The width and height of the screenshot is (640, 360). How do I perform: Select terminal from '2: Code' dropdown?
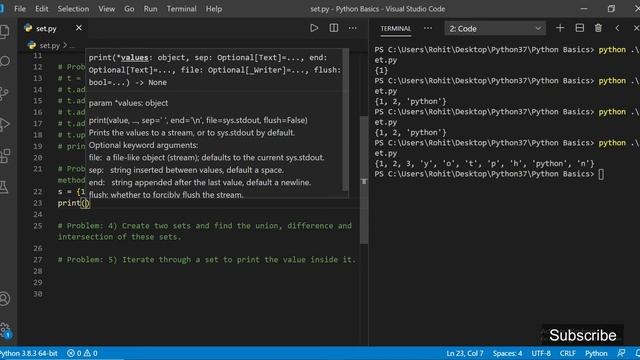pos(495,29)
